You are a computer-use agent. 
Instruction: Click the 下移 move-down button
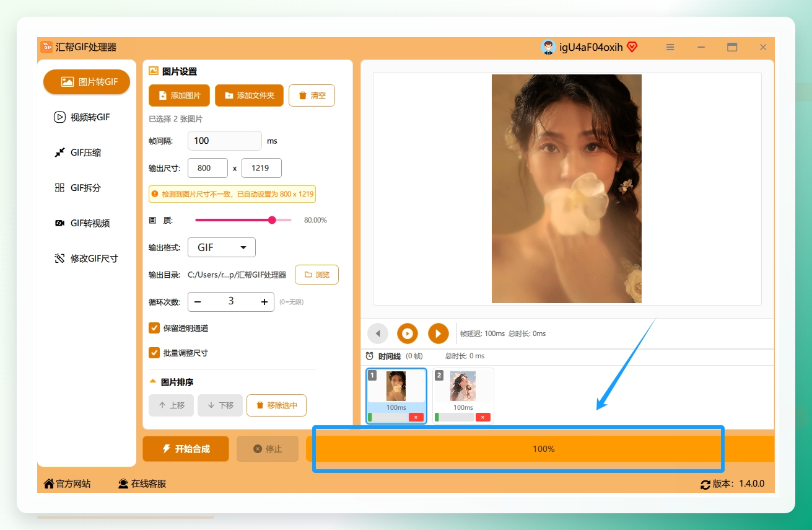[220, 405]
